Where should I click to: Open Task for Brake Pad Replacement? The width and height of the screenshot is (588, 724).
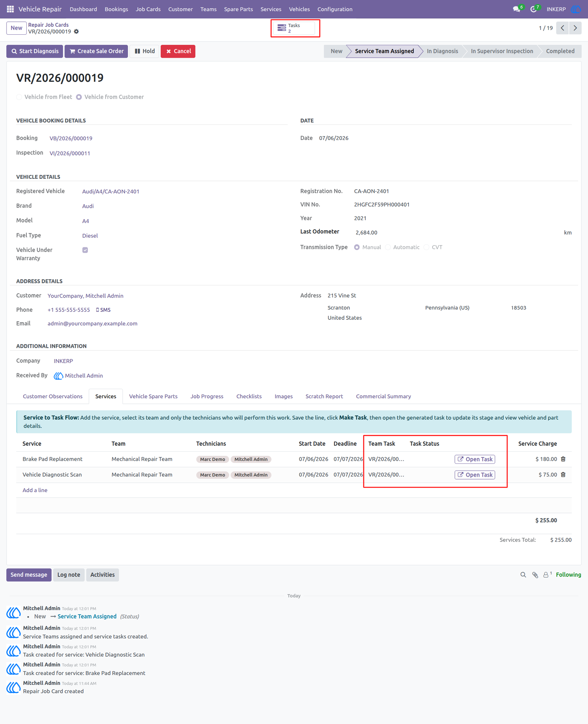tap(475, 459)
